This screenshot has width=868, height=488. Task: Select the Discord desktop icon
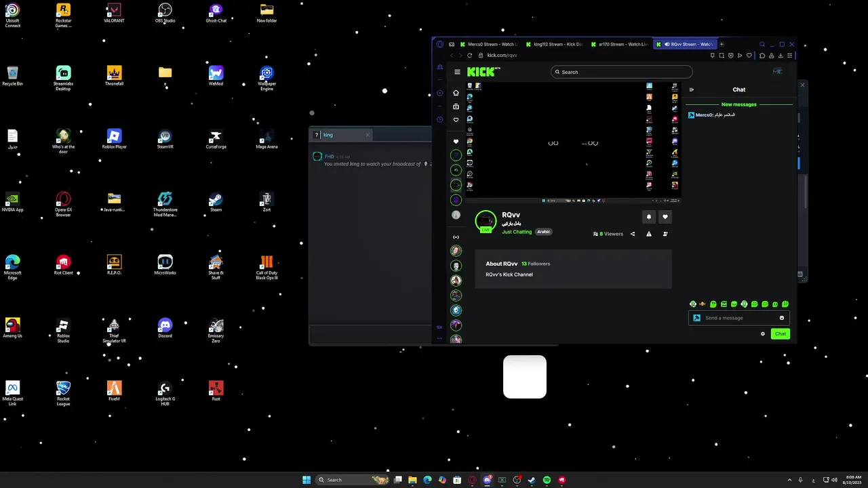(165, 328)
